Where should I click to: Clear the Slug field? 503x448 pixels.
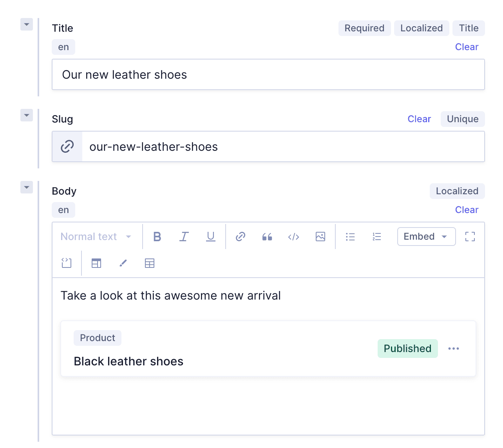click(x=419, y=119)
